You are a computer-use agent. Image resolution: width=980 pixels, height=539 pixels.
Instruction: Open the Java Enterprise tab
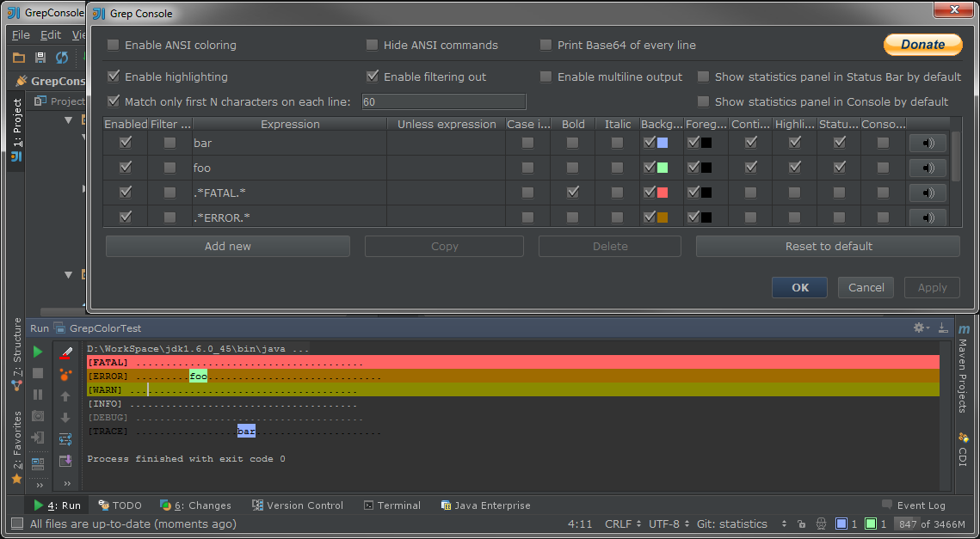click(485, 505)
